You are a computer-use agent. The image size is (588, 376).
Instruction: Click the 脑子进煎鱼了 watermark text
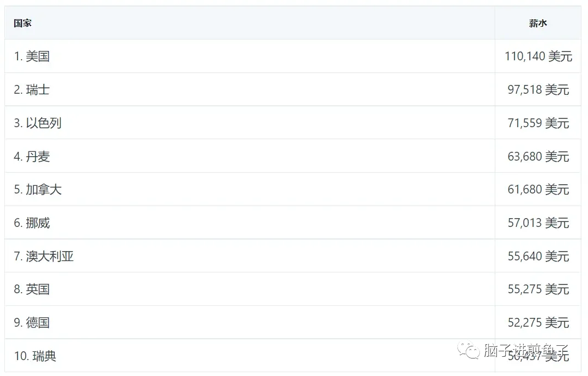coord(526,350)
